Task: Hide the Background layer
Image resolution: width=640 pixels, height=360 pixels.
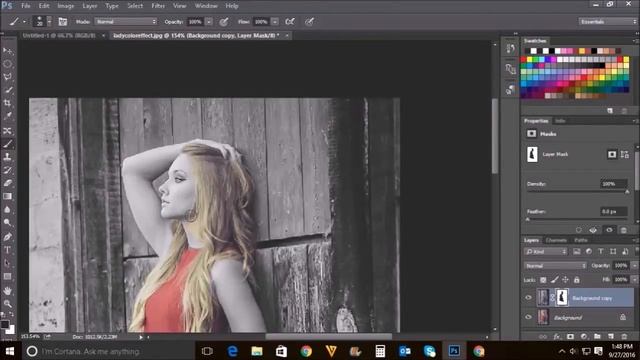Action: coord(528,317)
